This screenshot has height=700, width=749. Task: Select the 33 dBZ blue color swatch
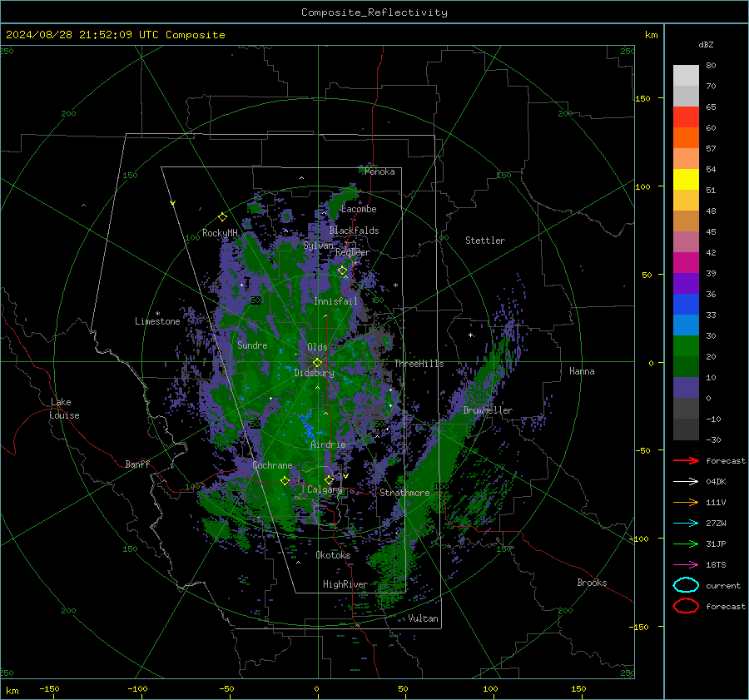pos(686,304)
